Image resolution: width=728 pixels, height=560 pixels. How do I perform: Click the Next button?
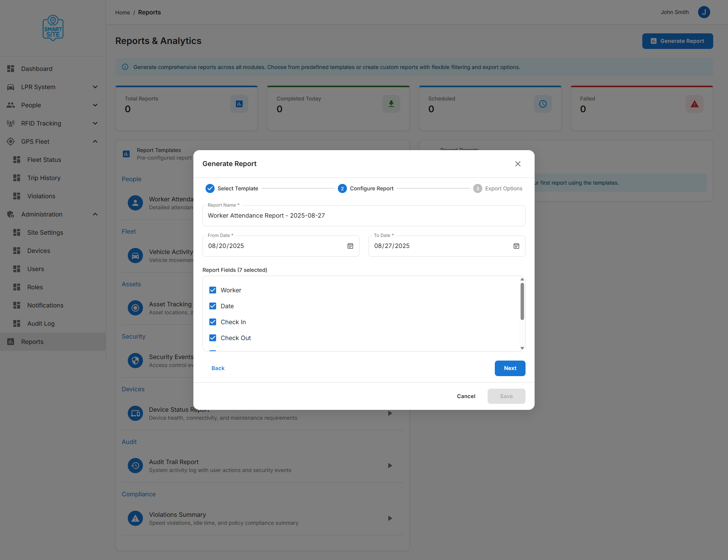510,368
